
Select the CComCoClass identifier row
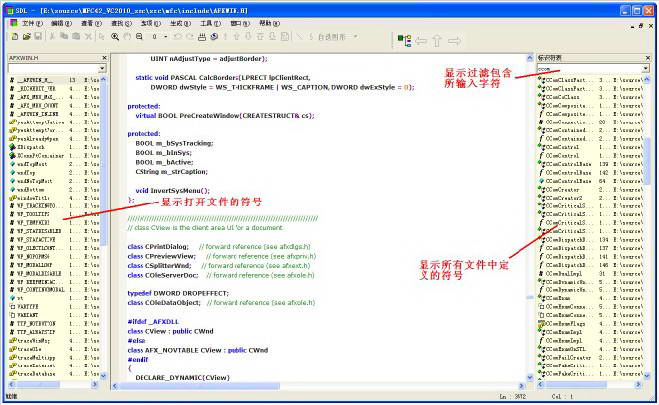click(590, 97)
